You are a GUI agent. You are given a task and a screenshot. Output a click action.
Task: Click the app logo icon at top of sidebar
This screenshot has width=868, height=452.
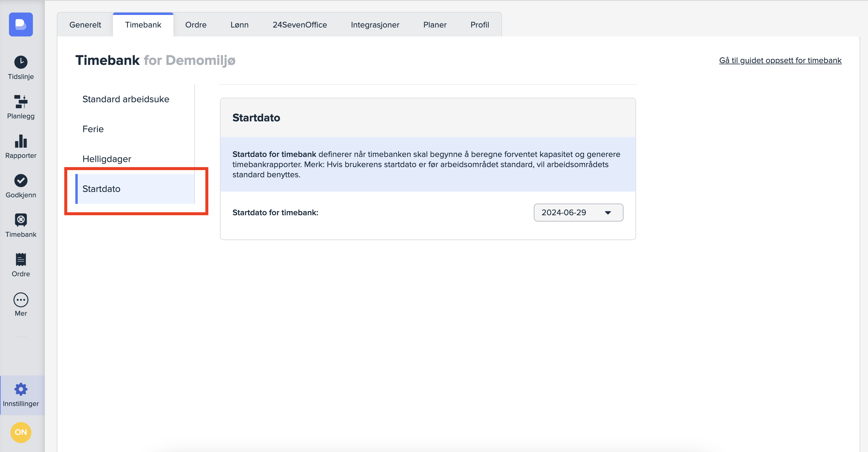pos(21,25)
